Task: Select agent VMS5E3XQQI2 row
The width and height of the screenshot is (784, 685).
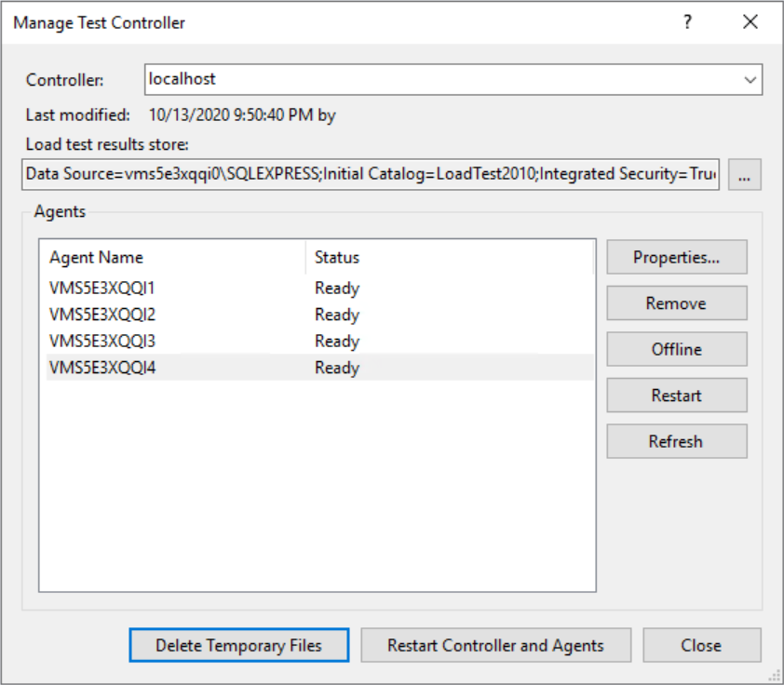Action: coord(320,315)
